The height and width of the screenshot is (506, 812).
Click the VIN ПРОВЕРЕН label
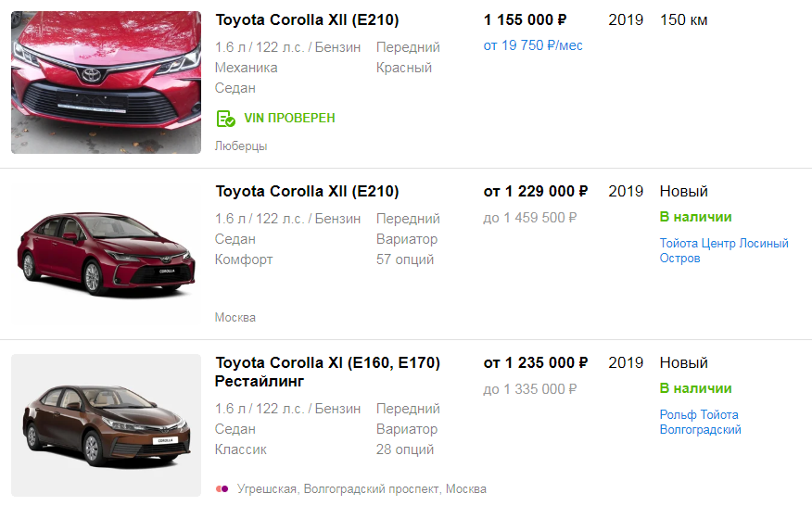pyautogui.click(x=289, y=119)
